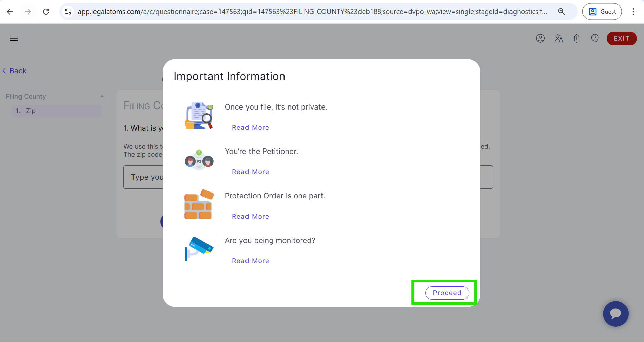644x342 pixels.
Task: Open the hamburger navigation menu
Action: pos(14,38)
